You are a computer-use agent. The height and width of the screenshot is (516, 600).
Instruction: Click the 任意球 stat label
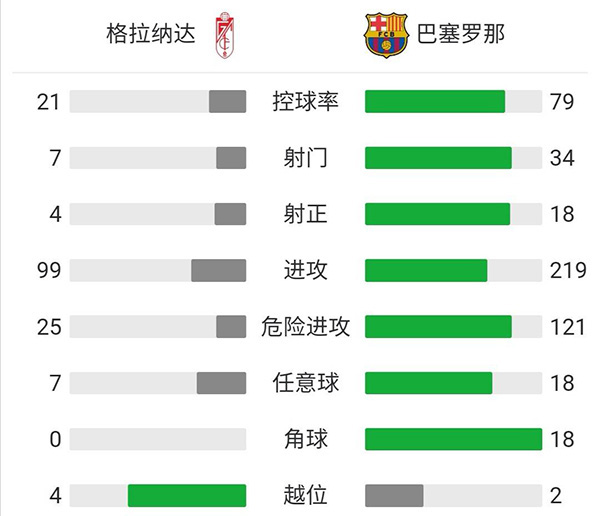305,382
